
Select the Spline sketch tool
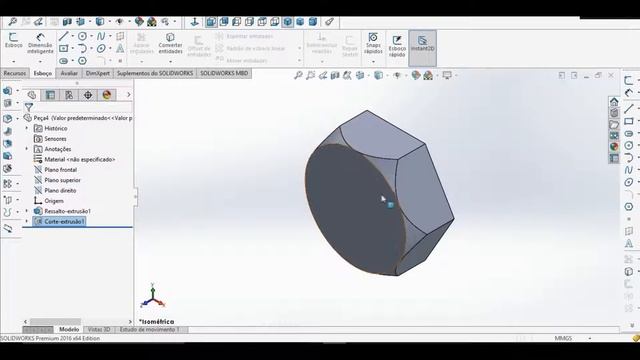[101, 36]
